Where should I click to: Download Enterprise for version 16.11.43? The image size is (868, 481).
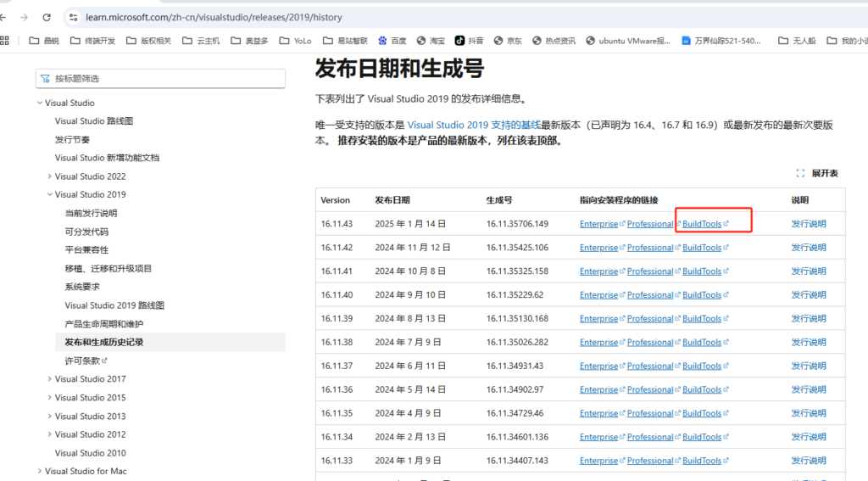coord(598,224)
